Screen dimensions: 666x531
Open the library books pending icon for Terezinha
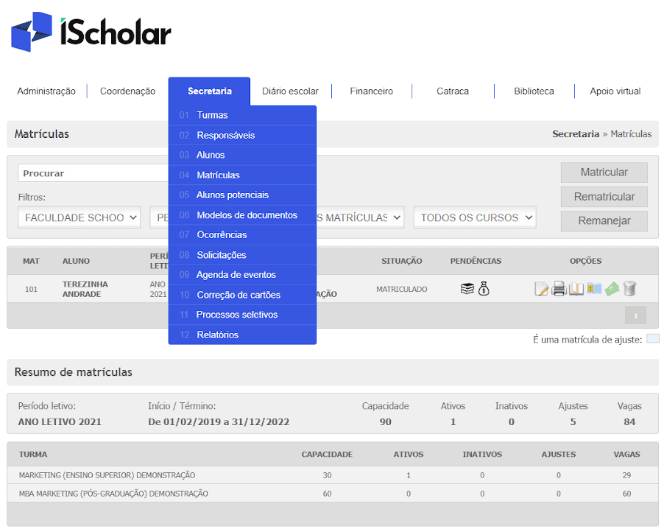[x=467, y=289]
